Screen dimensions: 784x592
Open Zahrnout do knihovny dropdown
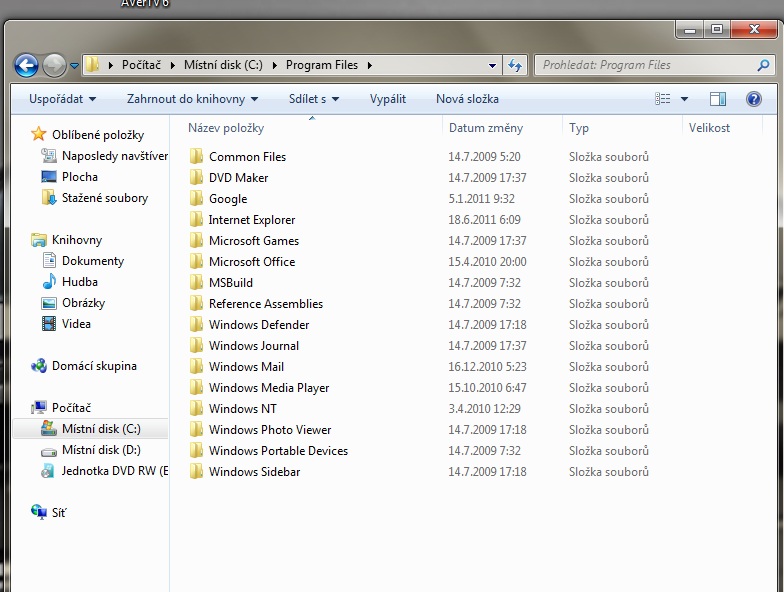click(192, 99)
